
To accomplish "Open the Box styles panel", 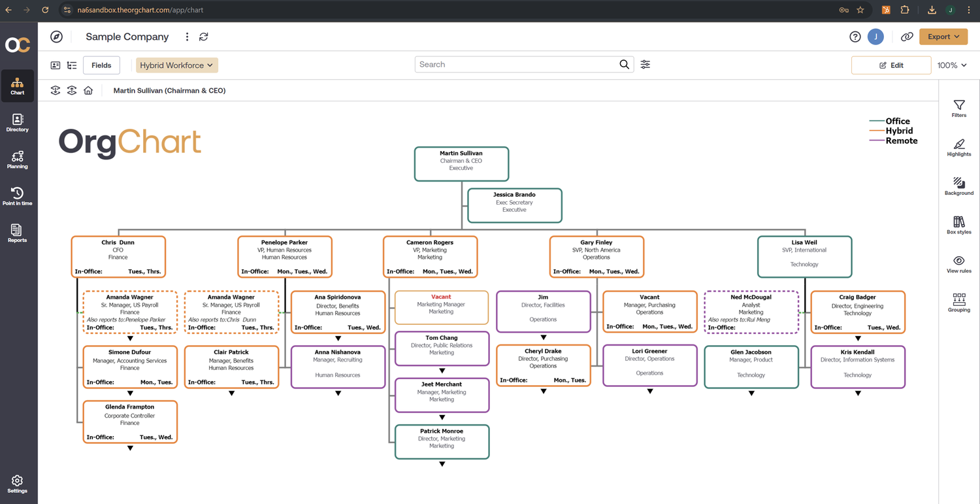I will [x=958, y=225].
